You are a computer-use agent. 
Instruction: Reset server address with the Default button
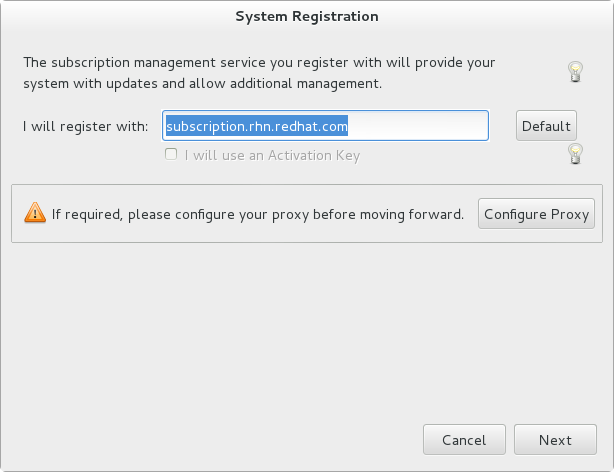coord(546,126)
